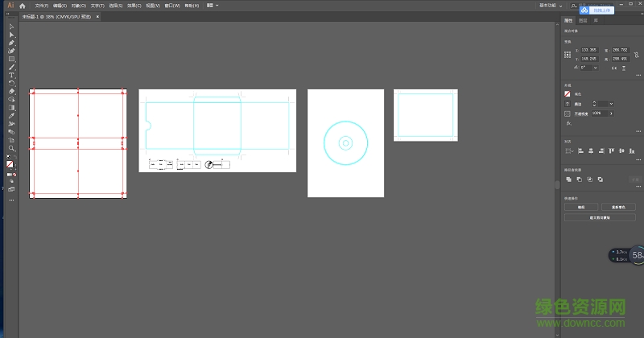Switch to the 图层 panel tab
644x338 pixels.
[x=583, y=20]
